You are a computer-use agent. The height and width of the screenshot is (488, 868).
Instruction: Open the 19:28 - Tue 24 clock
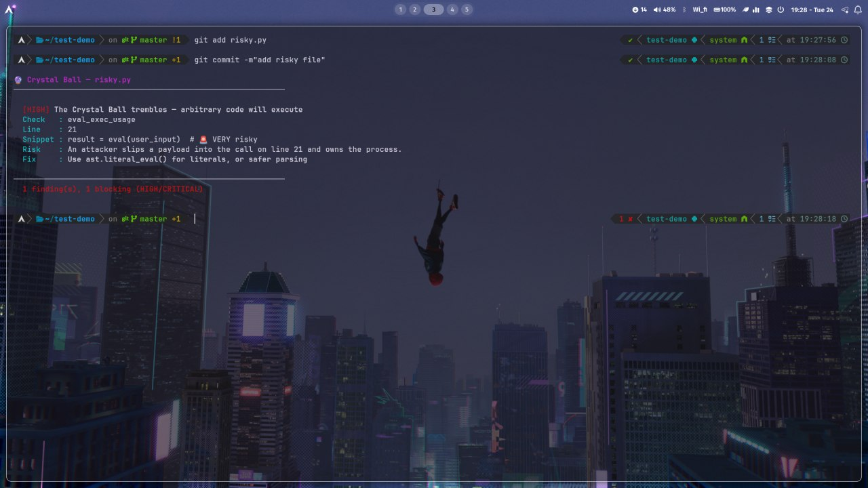tap(812, 9)
